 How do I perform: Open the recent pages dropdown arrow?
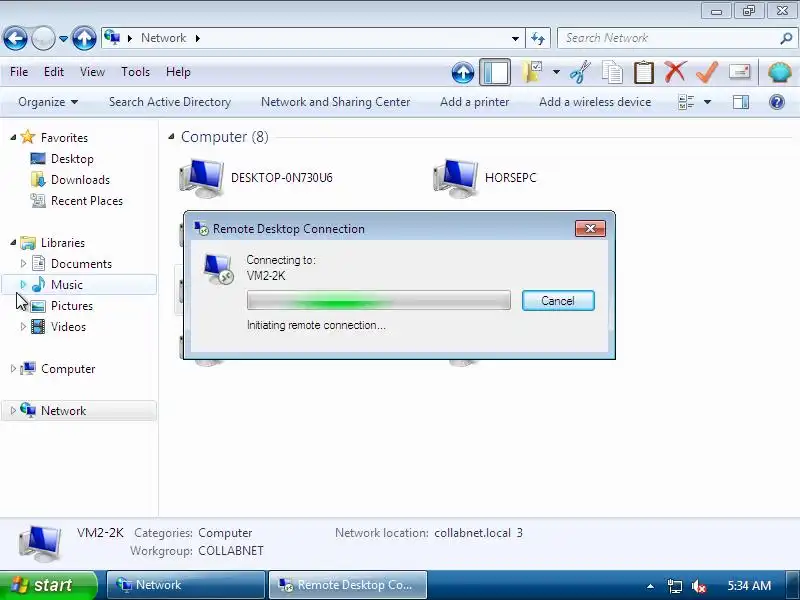(x=63, y=39)
